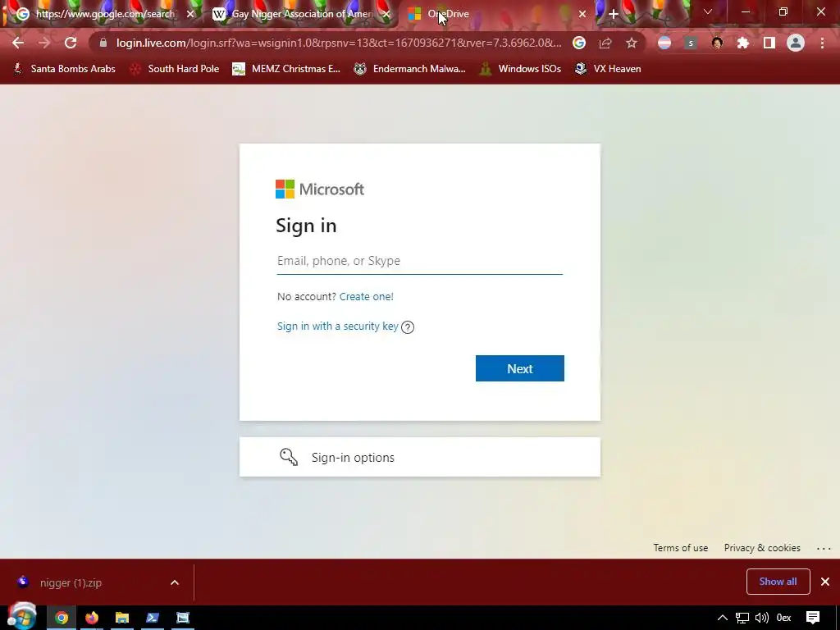Open the Windows ISOs bookmark
840x630 pixels.
521,69
